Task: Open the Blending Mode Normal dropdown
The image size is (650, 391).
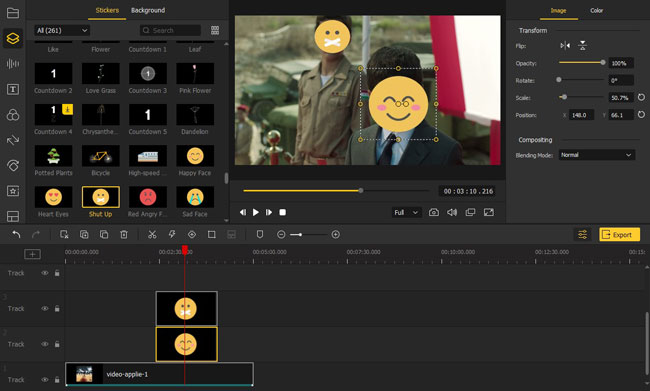Action: tap(597, 155)
